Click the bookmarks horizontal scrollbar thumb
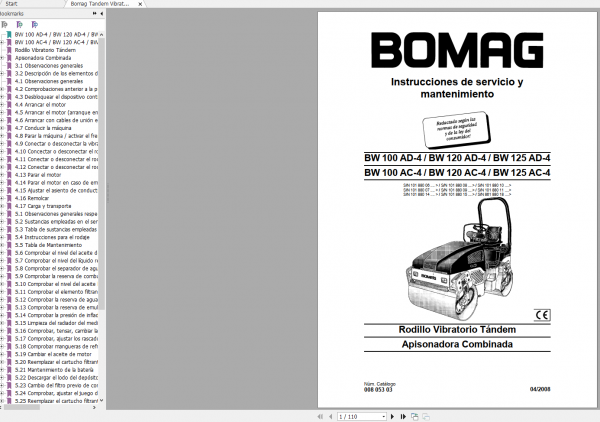Viewport: 600px width, 422px height. 22,407
